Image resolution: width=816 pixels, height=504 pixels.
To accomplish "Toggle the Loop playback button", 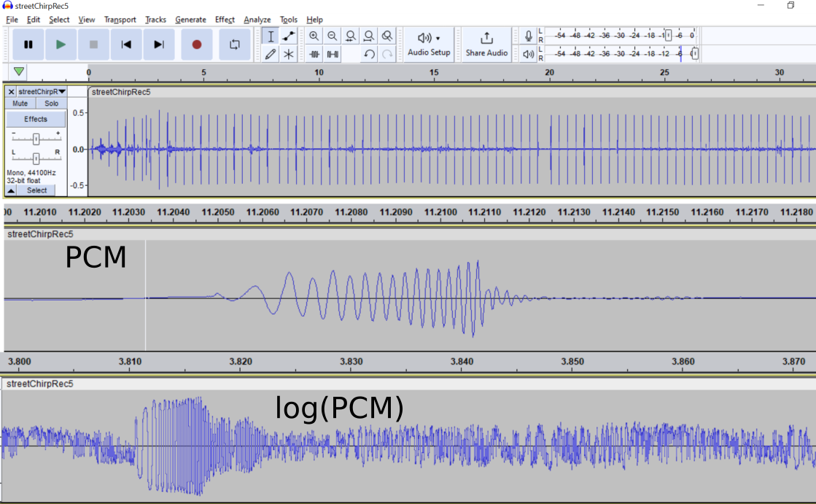I will (x=235, y=44).
